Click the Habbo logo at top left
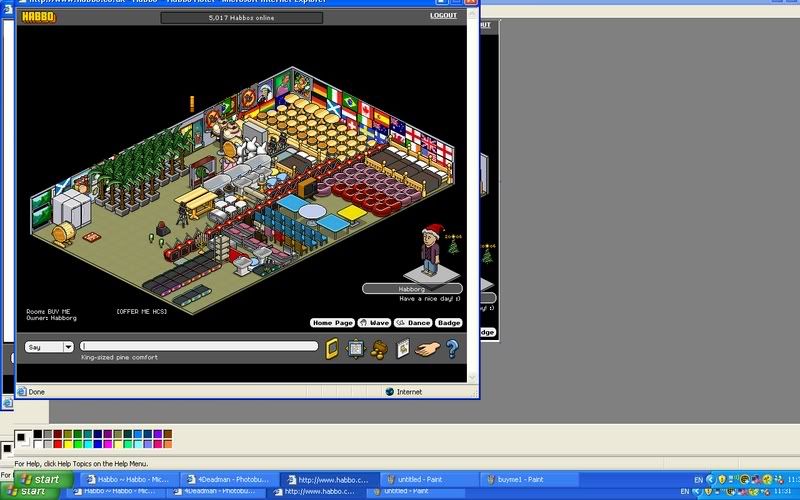The image size is (800, 500). tap(38, 17)
